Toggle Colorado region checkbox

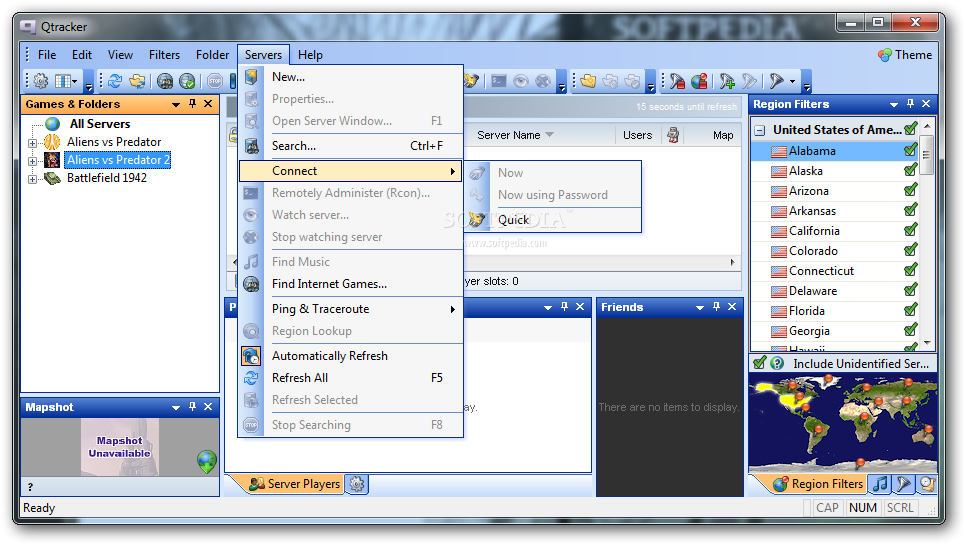911,251
